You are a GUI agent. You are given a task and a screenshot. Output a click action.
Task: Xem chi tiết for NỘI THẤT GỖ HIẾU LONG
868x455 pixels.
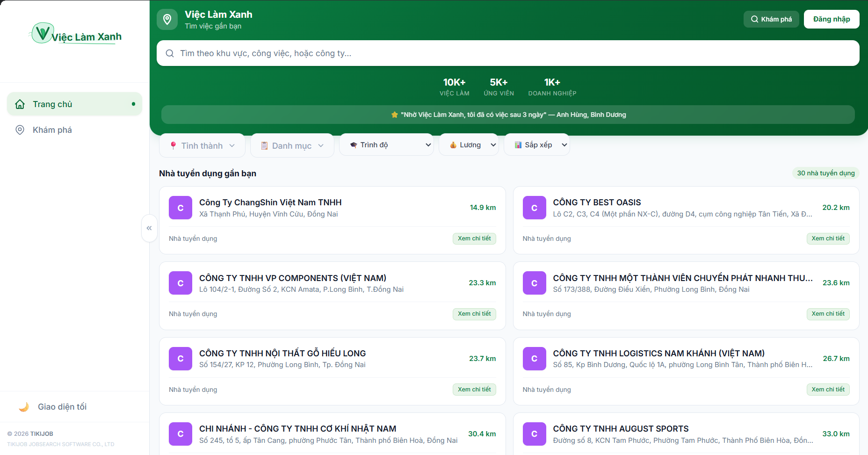click(474, 390)
